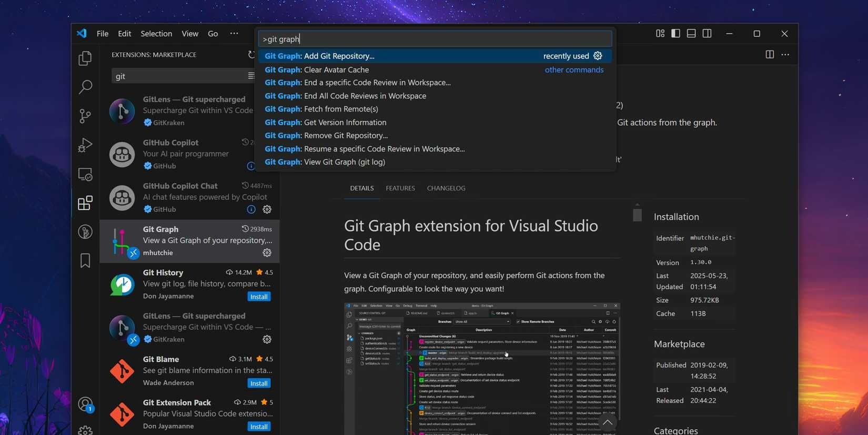Switch to the FEATURES tab
Image resolution: width=868 pixels, height=435 pixels.
coord(400,188)
